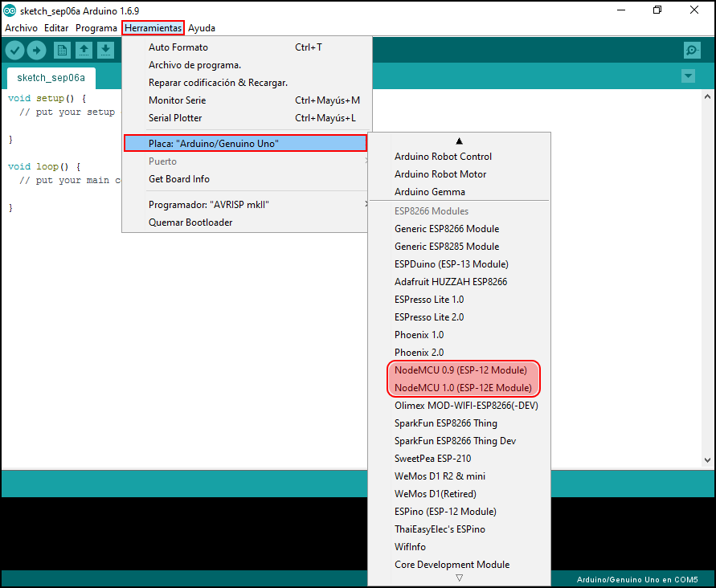
Task: Pick Adafruit HUZZAH ESP8266 board
Action: (x=459, y=282)
